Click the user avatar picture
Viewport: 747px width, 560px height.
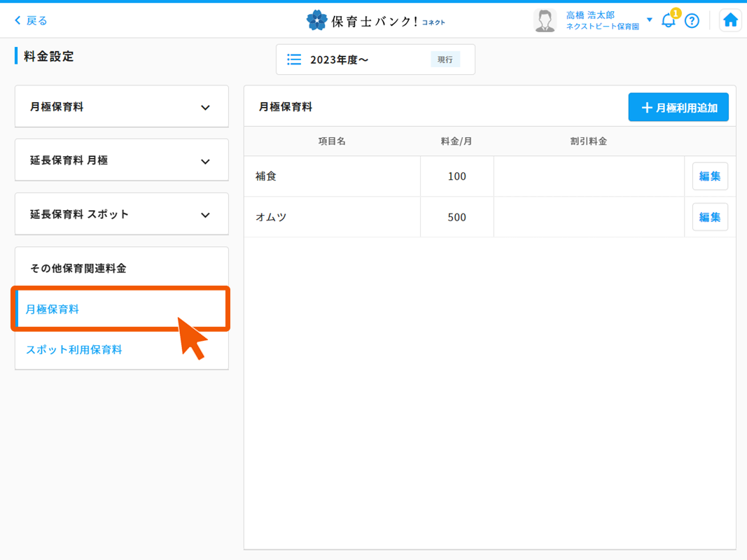pos(544,20)
